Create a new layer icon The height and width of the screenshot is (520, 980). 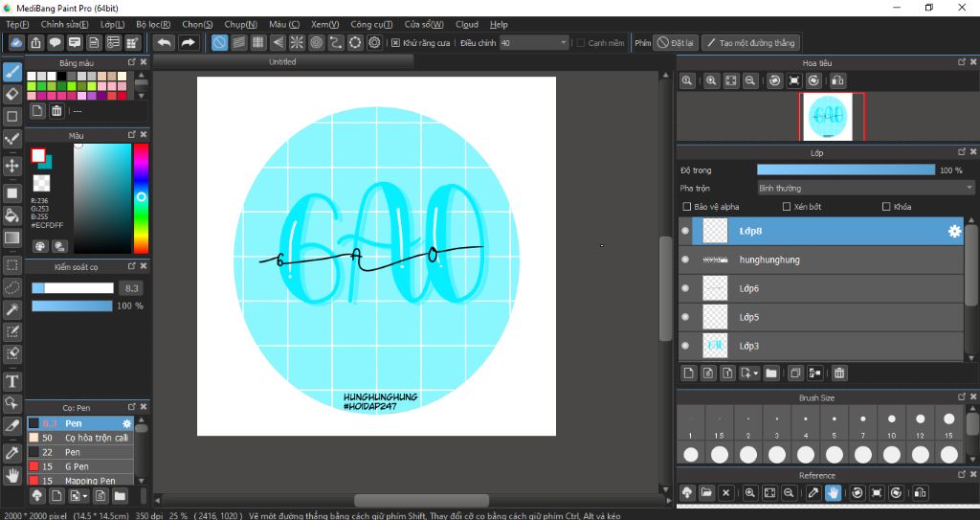tap(689, 373)
